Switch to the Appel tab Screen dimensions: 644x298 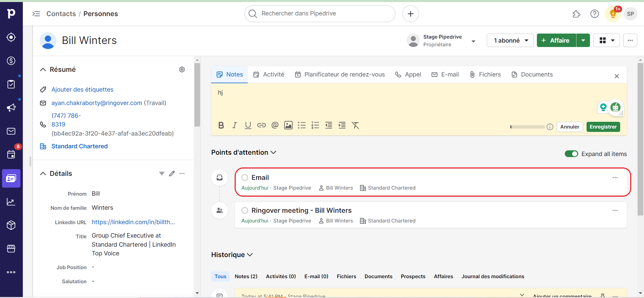408,74
